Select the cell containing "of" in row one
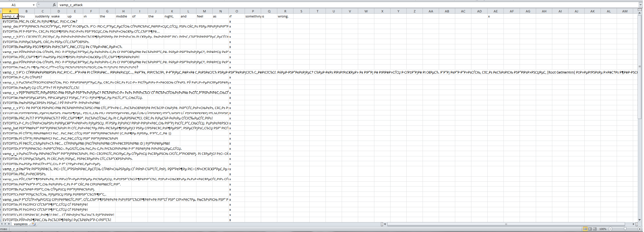This screenshot has height=232, width=644. click(x=140, y=16)
